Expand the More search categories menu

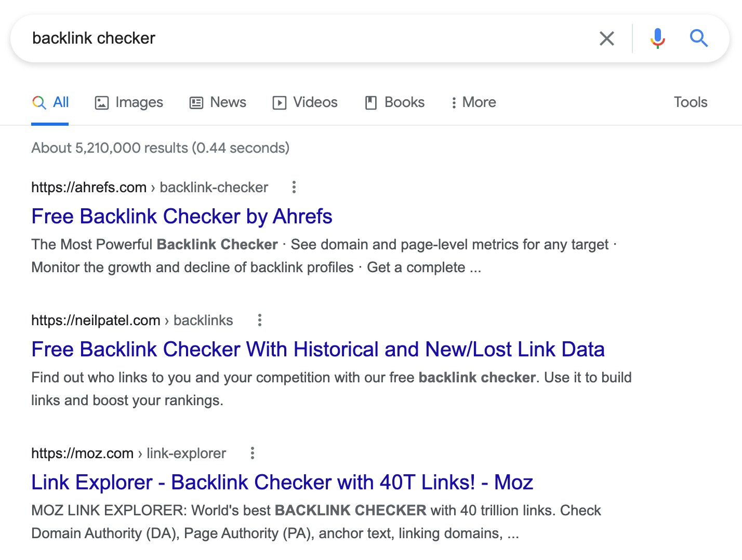coord(472,102)
